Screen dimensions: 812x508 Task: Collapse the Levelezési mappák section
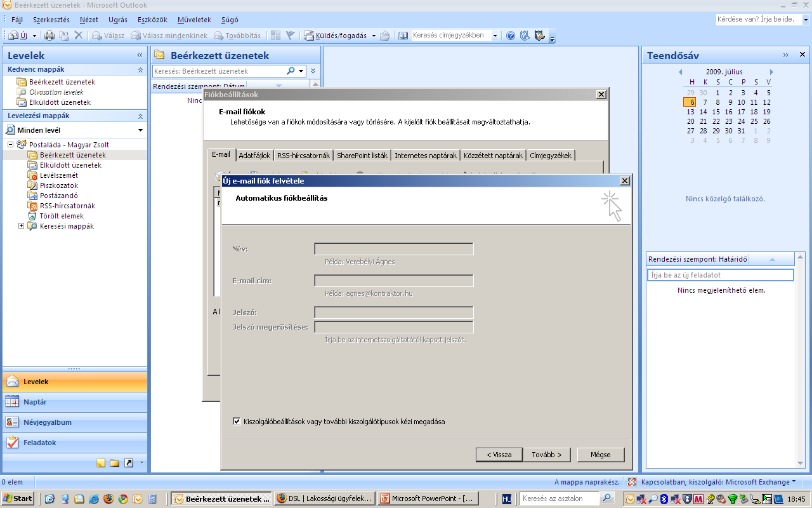tap(140, 116)
